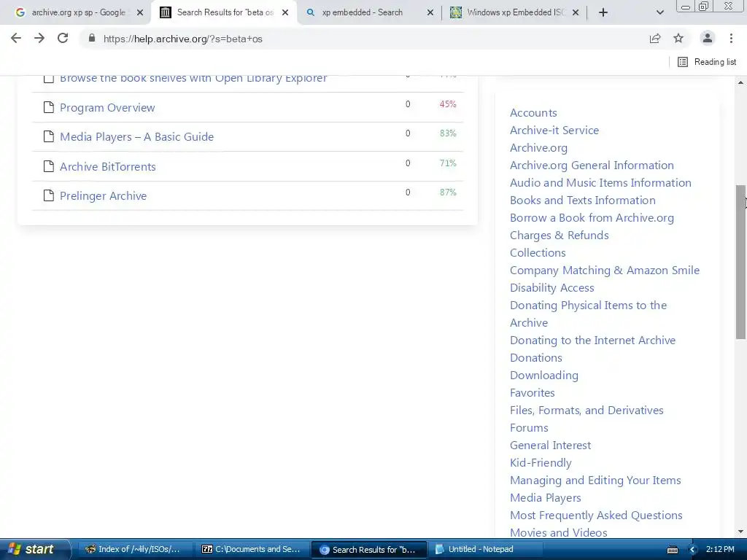Open Browse the book shelves with Open Library Explorer

[x=193, y=79]
